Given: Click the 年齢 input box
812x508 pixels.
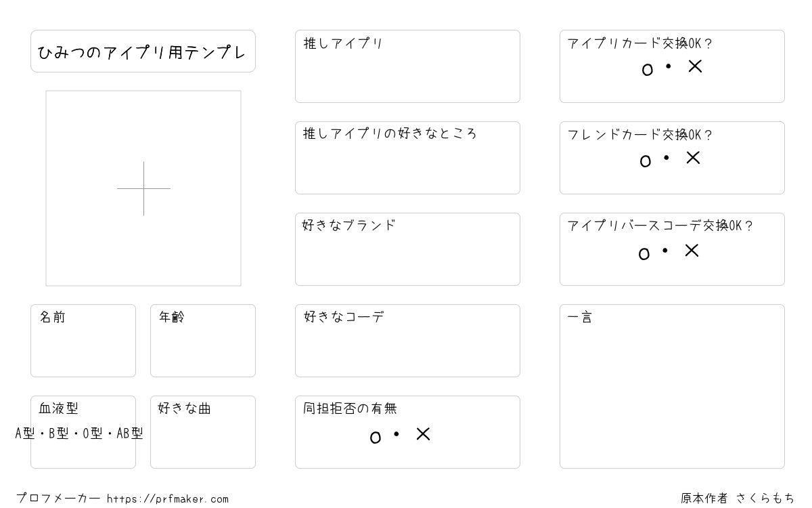Looking at the screenshot, I should 203,341.
